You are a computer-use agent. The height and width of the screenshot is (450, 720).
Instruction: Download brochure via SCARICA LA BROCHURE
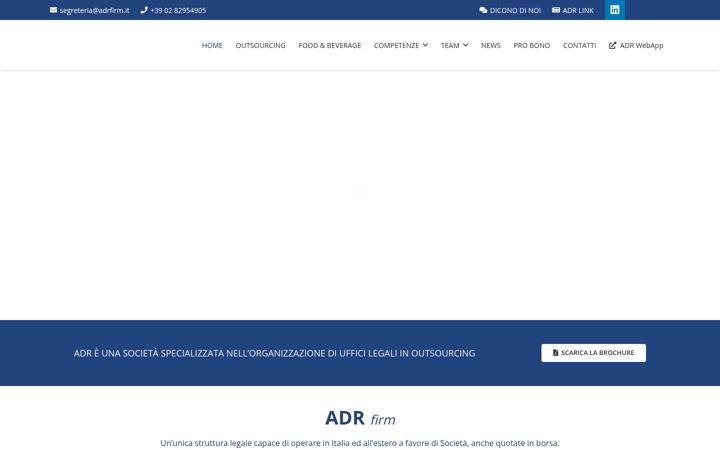[593, 353]
